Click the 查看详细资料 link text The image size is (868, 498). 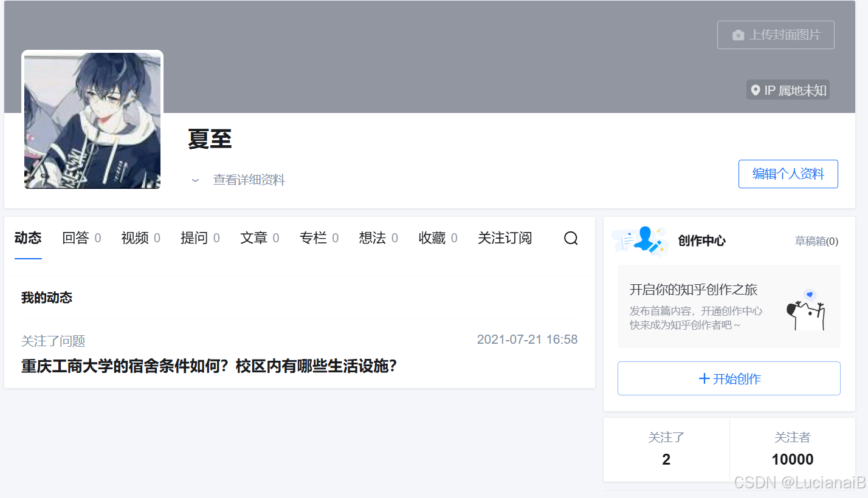(249, 180)
